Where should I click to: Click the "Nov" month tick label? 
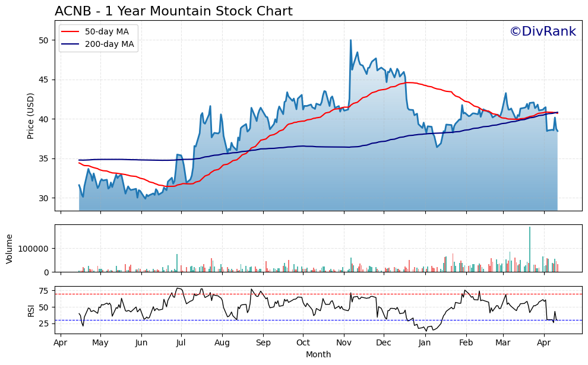[x=344, y=342]
